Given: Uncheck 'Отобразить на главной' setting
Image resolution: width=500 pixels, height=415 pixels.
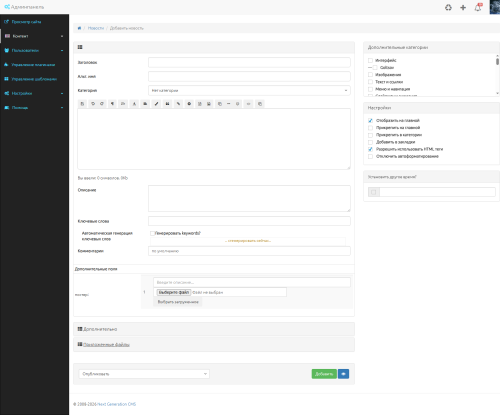Looking at the screenshot, I should point(370,121).
